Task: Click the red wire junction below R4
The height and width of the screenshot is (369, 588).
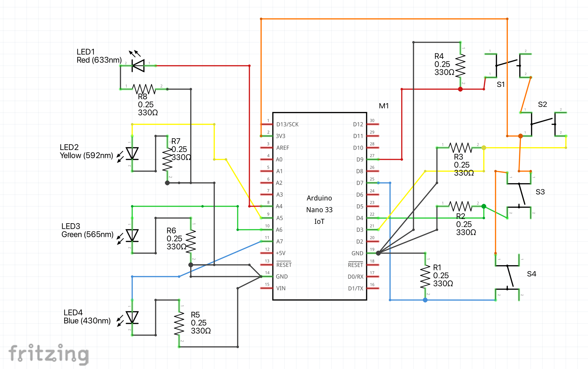Action: (x=460, y=89)
